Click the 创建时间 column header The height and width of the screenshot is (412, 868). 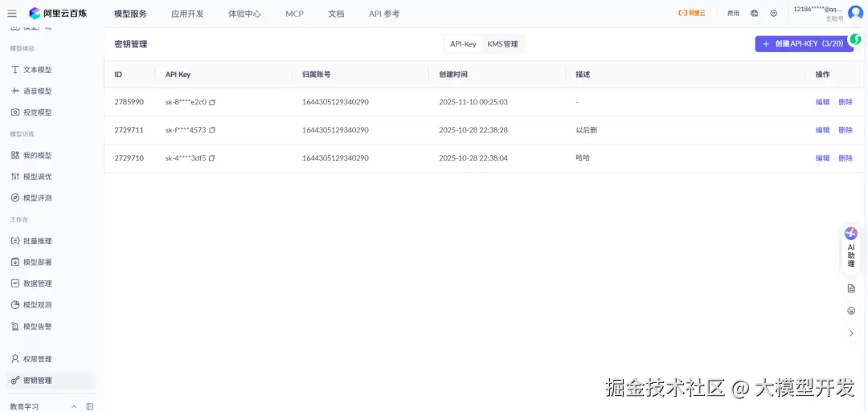pyautogui.click(x=452, y=74)
